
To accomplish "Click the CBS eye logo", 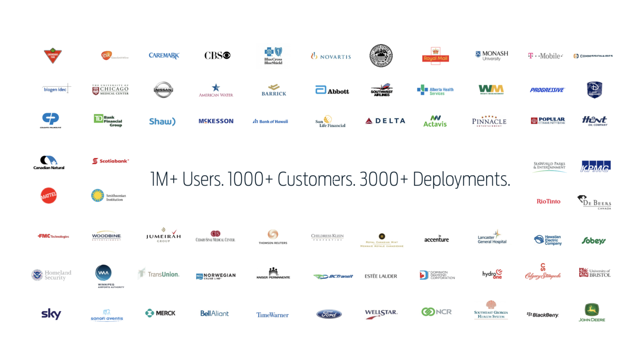I will tap(217, 55).
